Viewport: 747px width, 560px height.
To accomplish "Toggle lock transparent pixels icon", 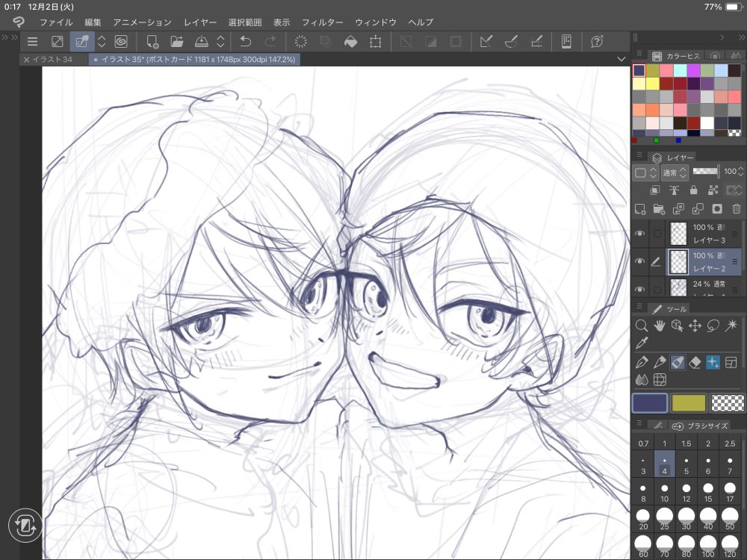I will click(x=713, y=190).
